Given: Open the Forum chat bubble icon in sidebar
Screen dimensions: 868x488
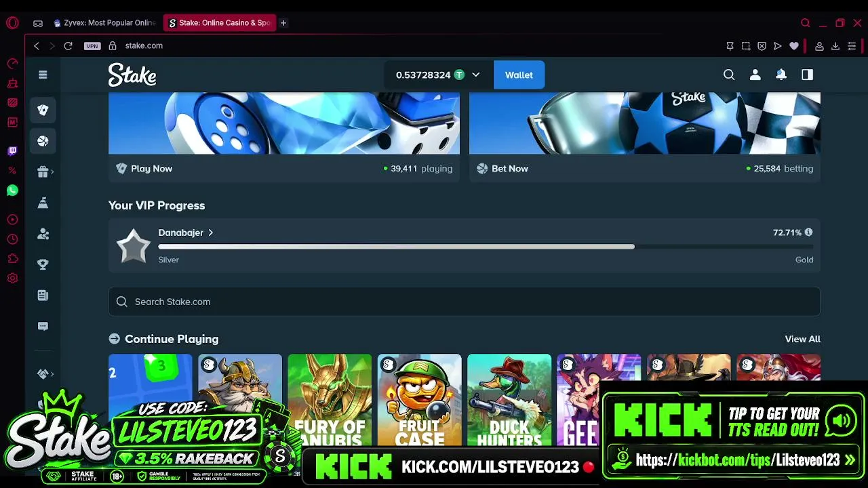Looking at the screenshot, I should 43,326.
